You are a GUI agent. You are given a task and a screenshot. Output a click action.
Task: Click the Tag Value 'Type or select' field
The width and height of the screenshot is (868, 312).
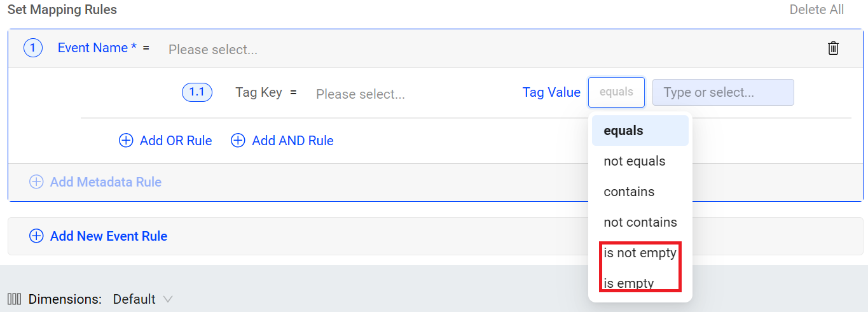point(723,92)
